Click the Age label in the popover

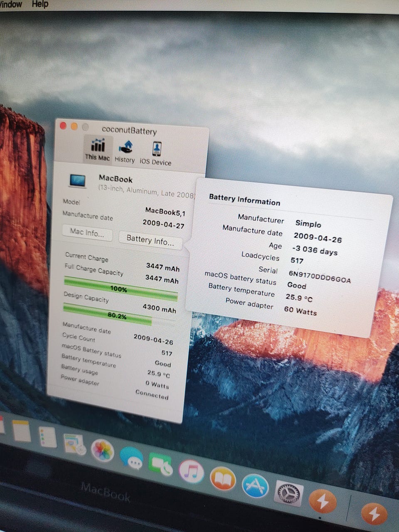pyautogui.click(x=275, y=245)
